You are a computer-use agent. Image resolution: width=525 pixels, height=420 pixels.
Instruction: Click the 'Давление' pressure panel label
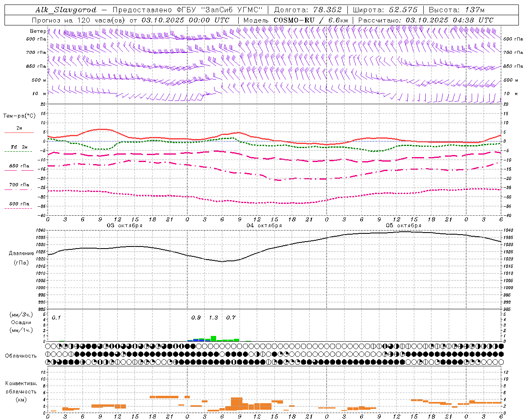(x=21, y=253)
